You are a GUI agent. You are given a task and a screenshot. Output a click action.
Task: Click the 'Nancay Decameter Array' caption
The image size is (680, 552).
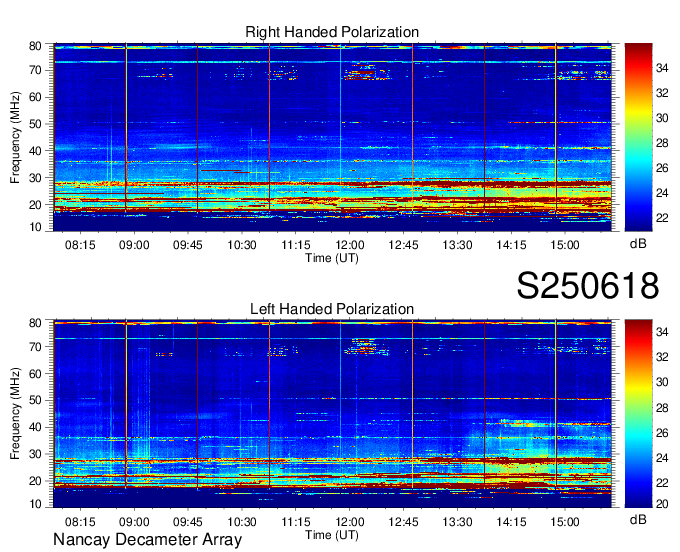pyautogui.click(x=147, y=540)
